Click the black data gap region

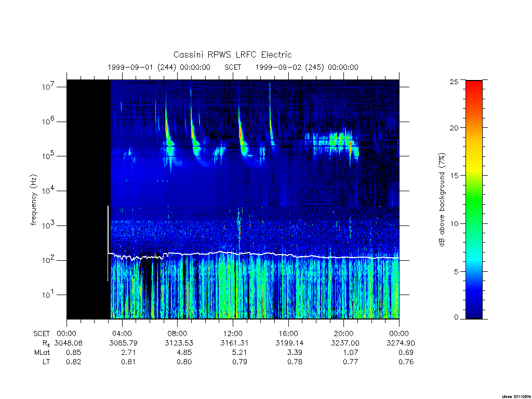[x=88, y=199]
